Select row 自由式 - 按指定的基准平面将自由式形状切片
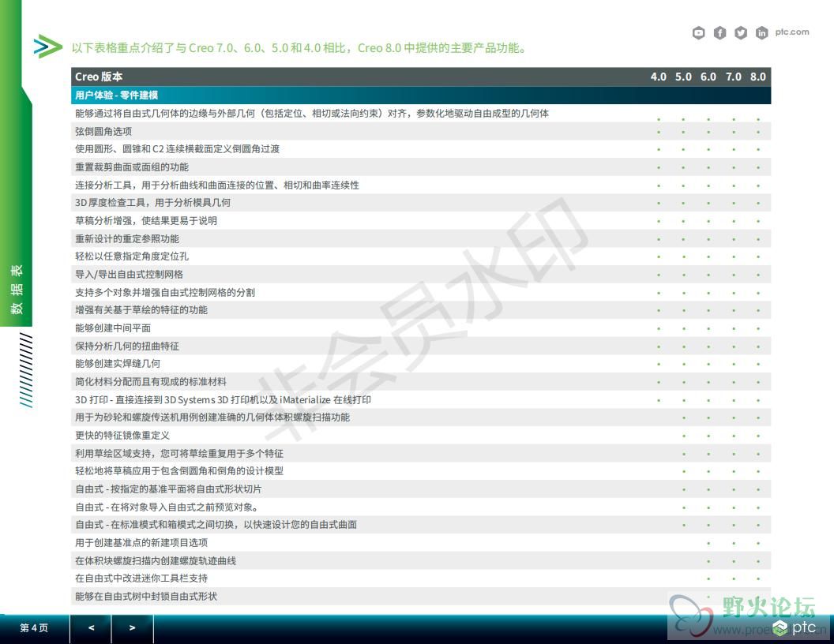834x644 pixels. [x=421, y=489]
